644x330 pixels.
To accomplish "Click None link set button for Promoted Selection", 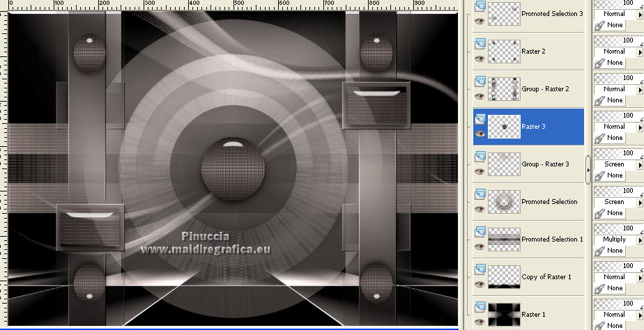I will tap(610, 213).
